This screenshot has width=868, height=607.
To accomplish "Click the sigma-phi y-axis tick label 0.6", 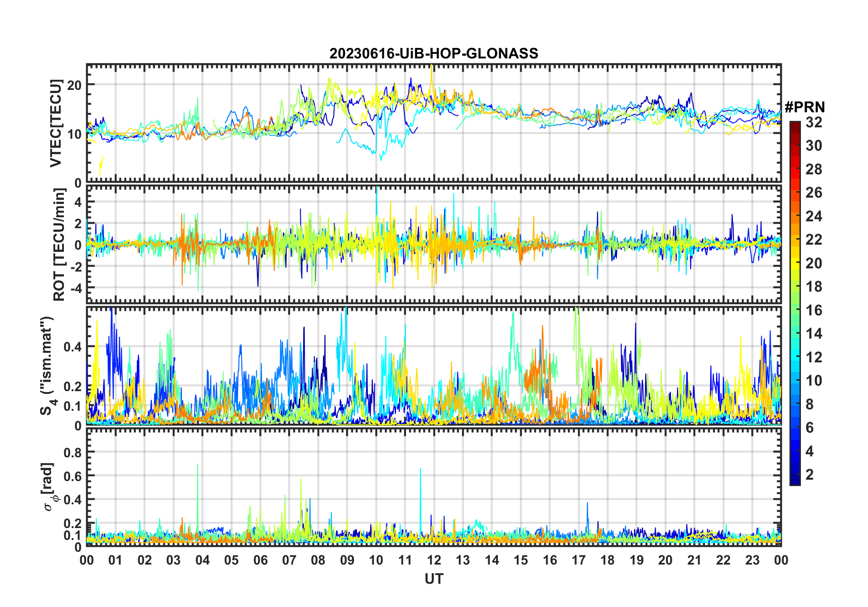I will point(72,476).
